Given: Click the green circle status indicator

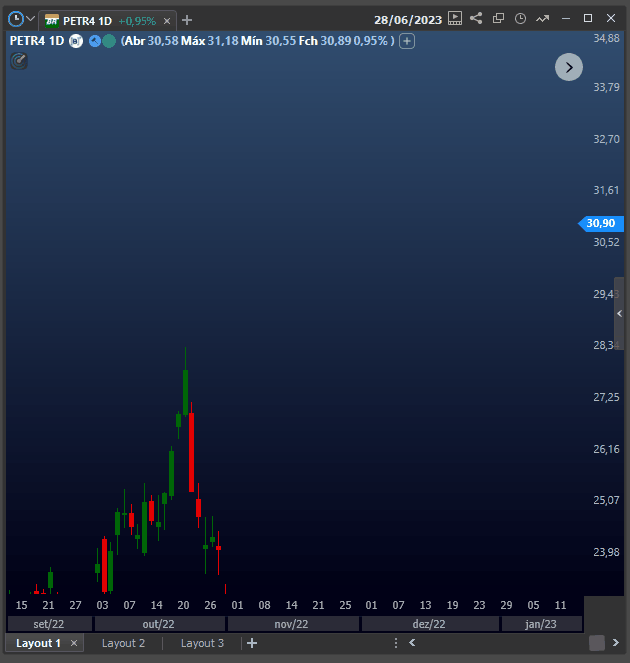Looking at the screenshot, I should [109, 41].
